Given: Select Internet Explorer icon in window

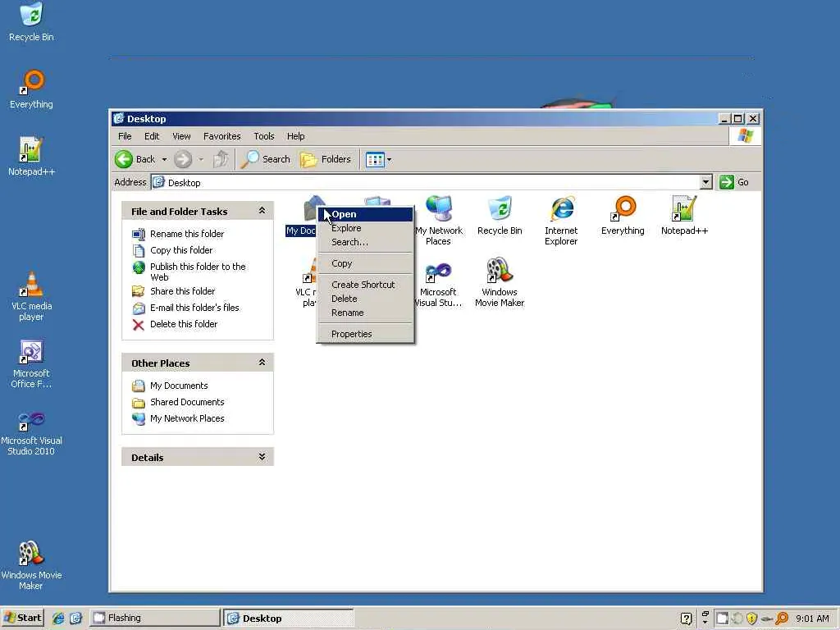Looking at the screenshot, I should (x=561, y=220).
